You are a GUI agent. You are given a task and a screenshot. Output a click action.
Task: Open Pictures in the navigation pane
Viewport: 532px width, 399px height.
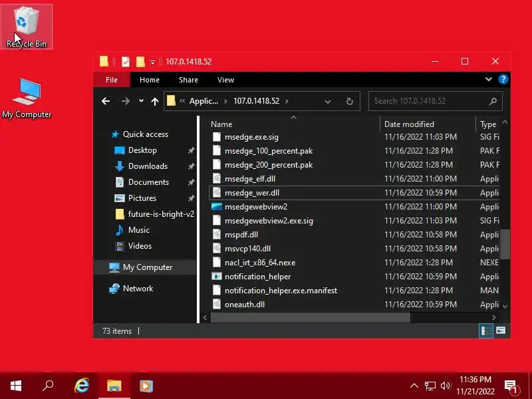pyautogui.click(x=142, y=198)
